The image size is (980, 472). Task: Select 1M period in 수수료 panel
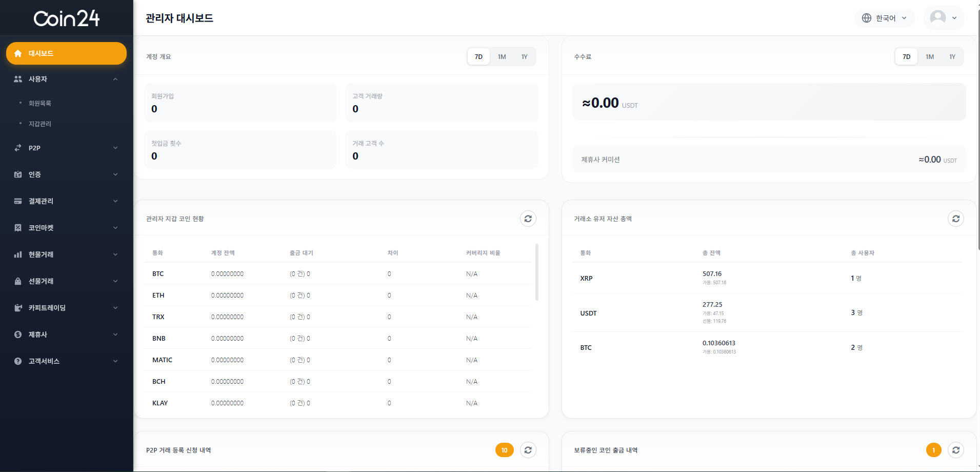929,56
